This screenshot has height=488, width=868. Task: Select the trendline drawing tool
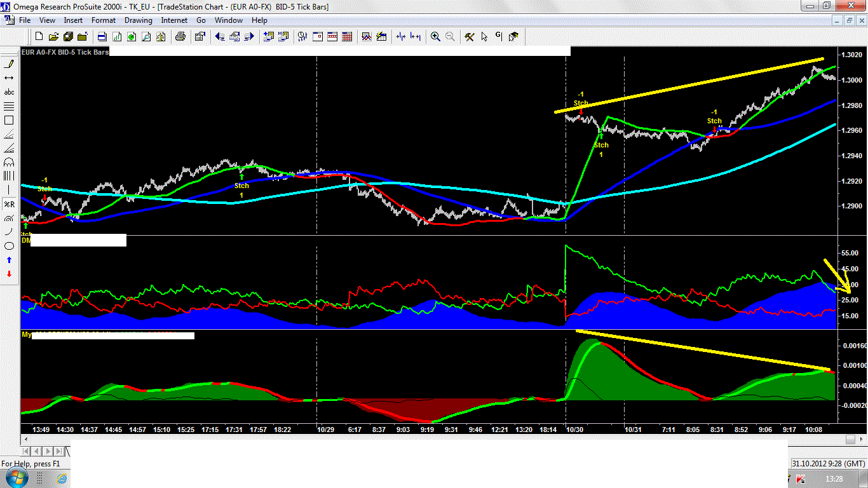(x=9, y=64)
